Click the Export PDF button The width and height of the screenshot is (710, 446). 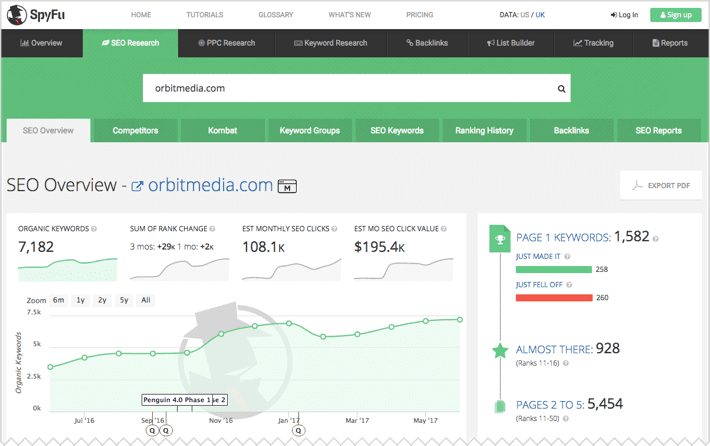pyautogui.click(x=661, y=186)
